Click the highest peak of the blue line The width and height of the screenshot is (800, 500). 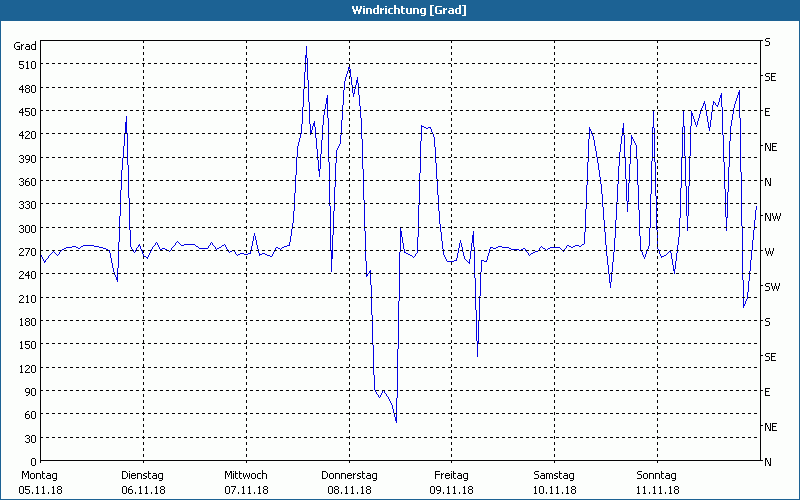tap(306, 46)
